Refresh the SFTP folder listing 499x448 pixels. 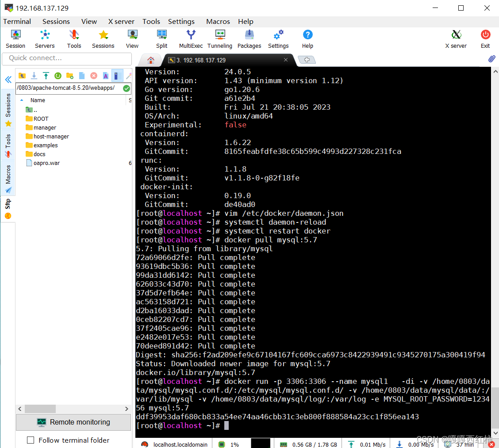pyautogui.click(x=58, y=76)
